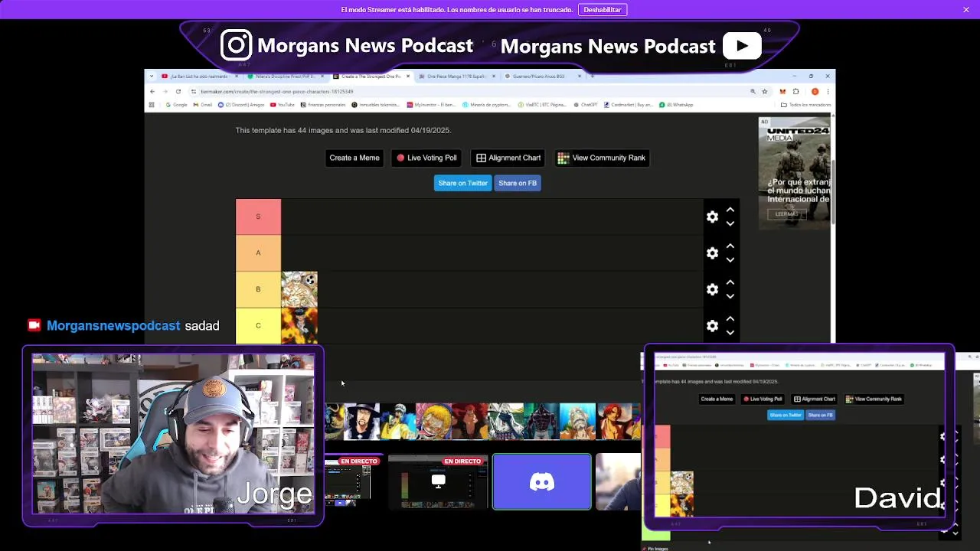Image resolution: width=980 pixels, height=551 pixels.
Task: Select the purple Discord logo tile
Action: [542, 481]
